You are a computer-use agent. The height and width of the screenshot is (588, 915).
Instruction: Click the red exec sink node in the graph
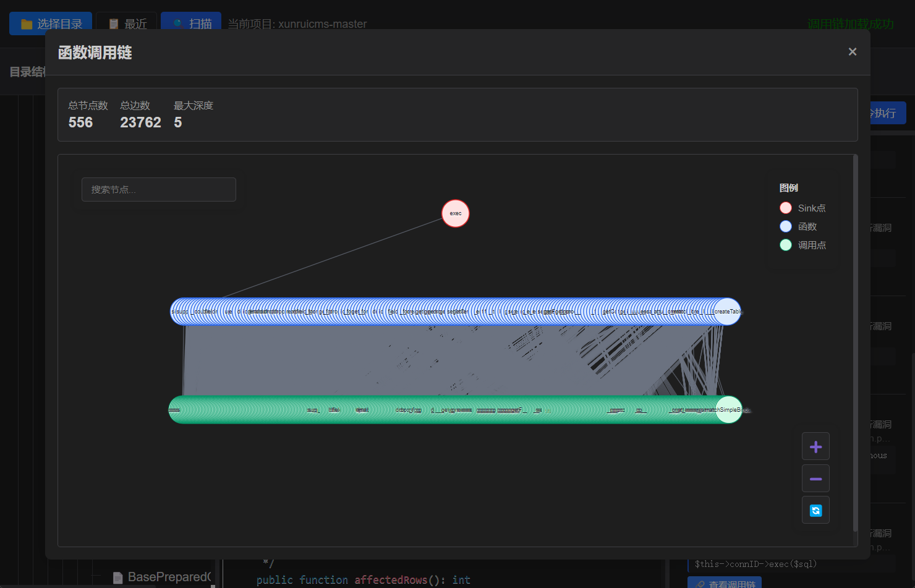[456, 213]
